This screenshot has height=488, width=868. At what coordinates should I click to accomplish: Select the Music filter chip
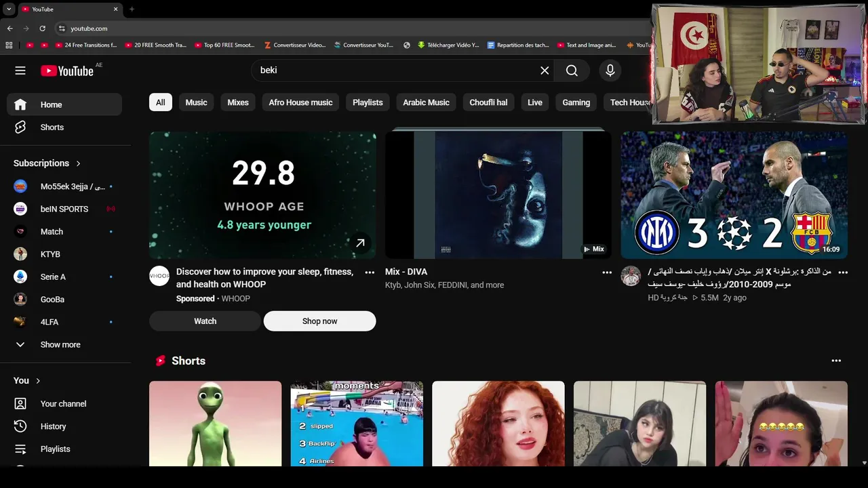(x=197, y=102)
